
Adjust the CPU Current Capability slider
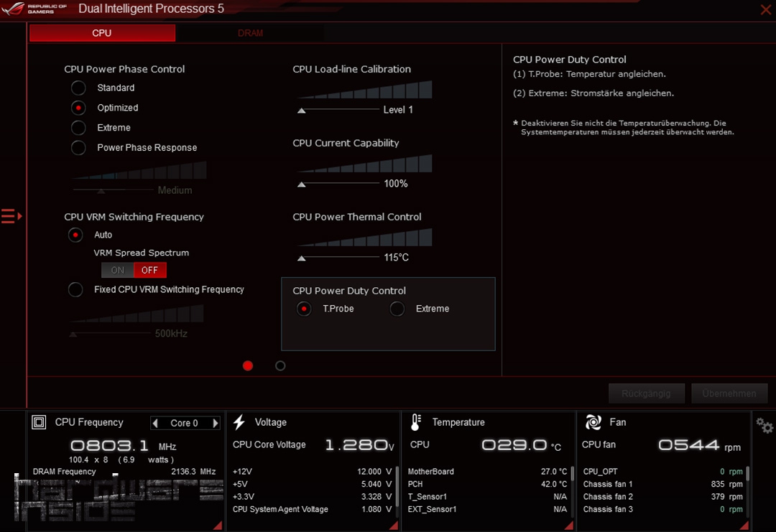(x=338, y=184)
